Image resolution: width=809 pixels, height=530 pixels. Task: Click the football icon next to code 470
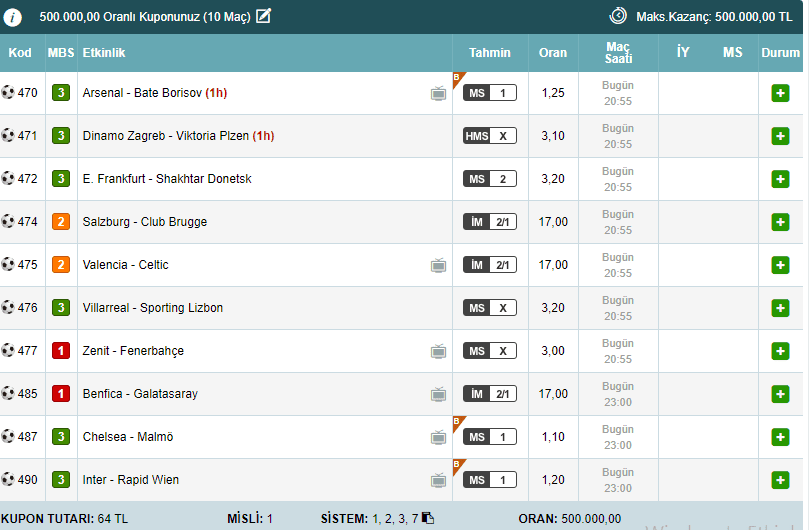tap(8, 92)
